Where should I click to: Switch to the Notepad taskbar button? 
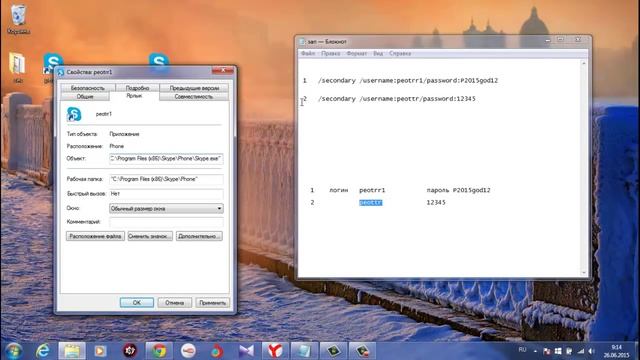pyautogui.click(x=304, y=351)
